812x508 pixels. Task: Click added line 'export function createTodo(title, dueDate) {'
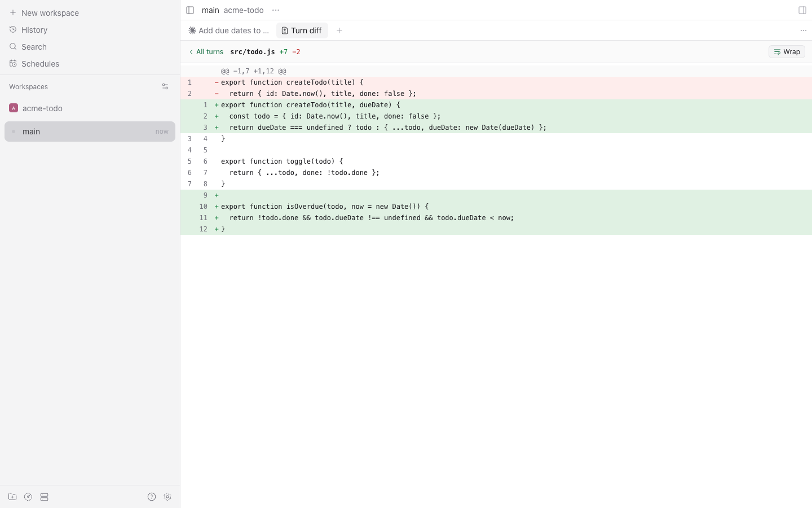(x=496, y=105)
